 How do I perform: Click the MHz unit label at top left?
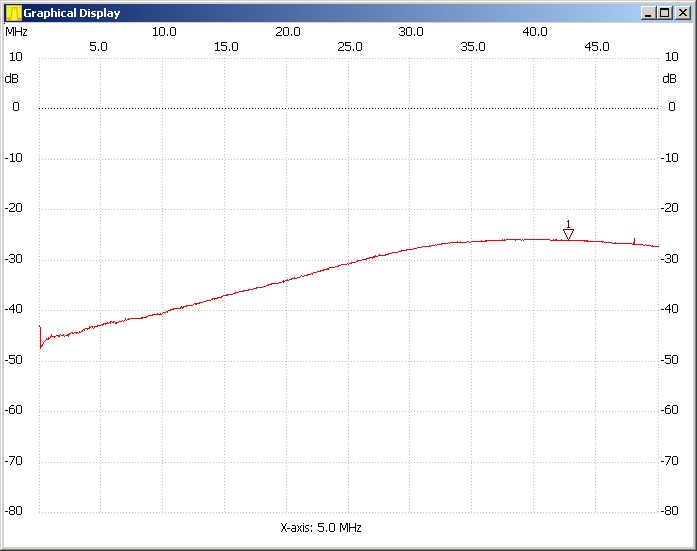pos(16,31)
